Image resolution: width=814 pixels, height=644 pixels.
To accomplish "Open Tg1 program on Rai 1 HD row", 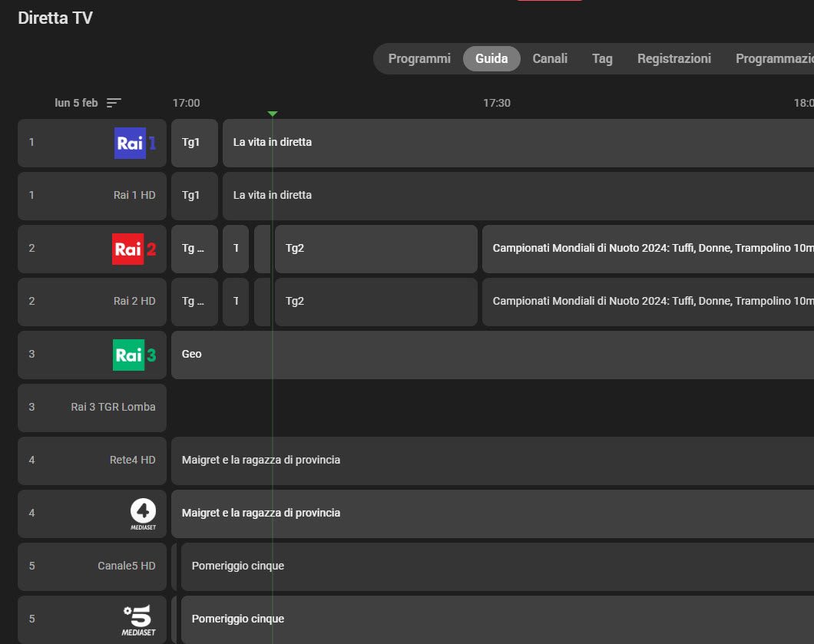I will click(x=195, y=196).
